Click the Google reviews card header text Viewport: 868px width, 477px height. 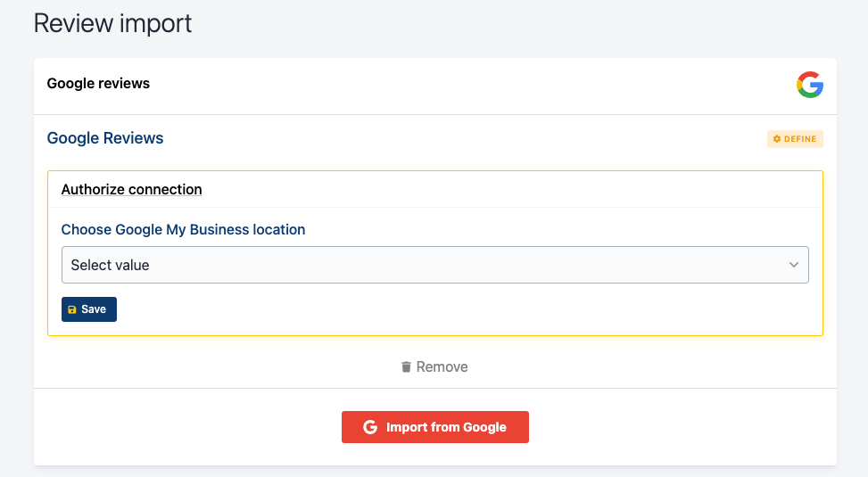coord(98,84)
